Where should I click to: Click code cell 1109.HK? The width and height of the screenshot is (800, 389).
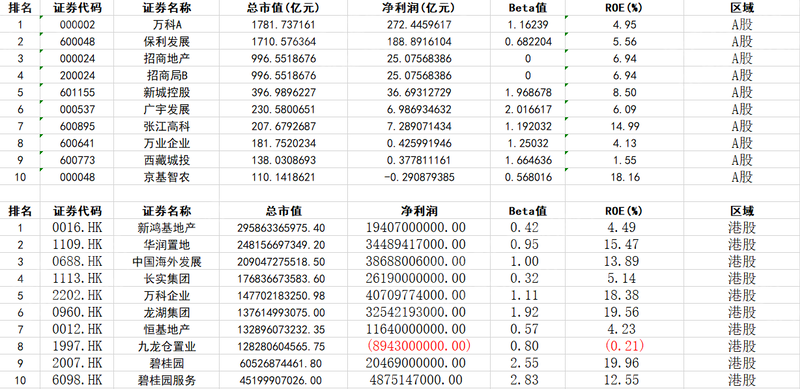point(77,245)
